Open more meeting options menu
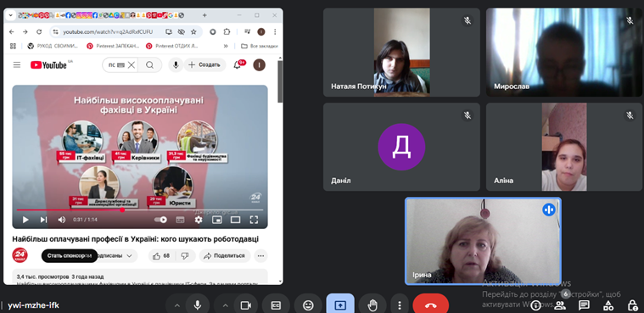 click(400, 305)
